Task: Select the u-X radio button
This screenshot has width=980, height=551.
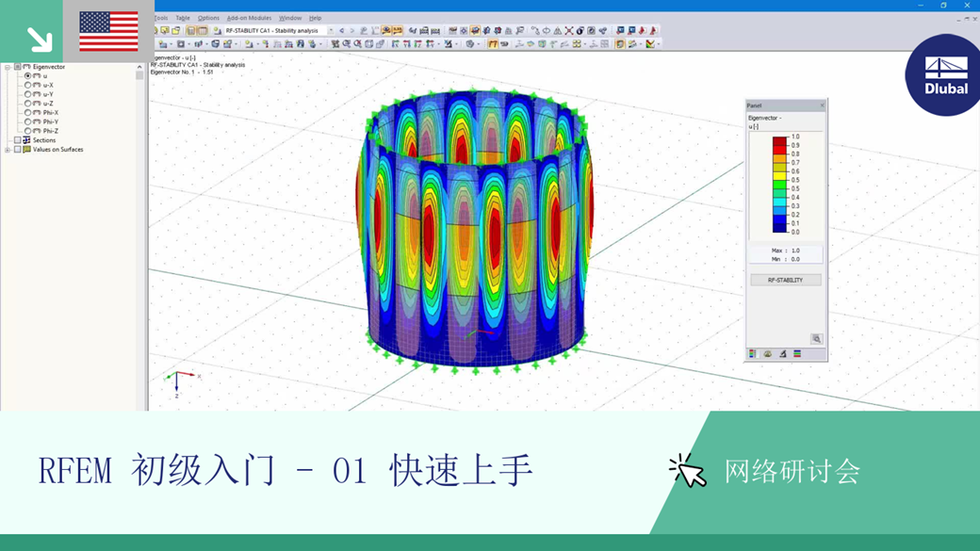Action: coord(27,85)
